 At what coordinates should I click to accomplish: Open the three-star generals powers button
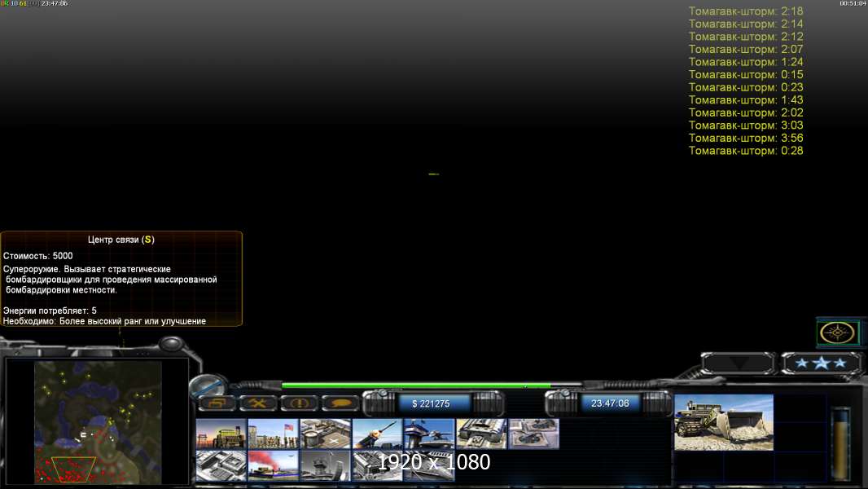[821, 363]
